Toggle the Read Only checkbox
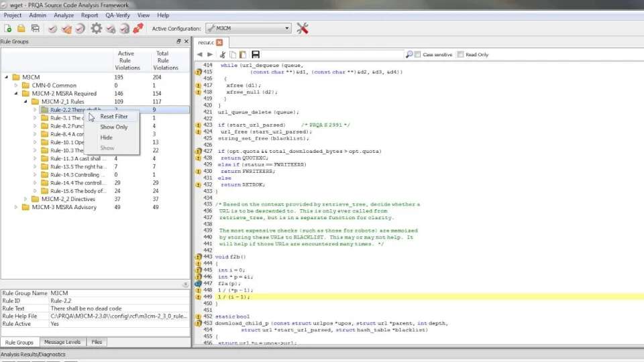This screenshot has height=362, width=644. 462,55
